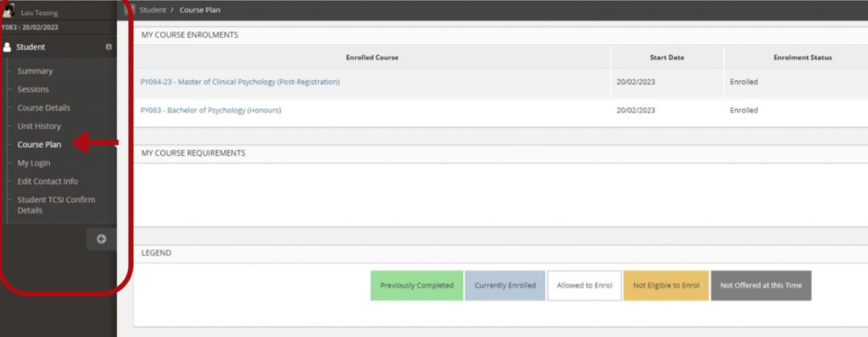Click Enrolled status for PY083 row
Screen dimensions: 868x337
tap(743, 110)
